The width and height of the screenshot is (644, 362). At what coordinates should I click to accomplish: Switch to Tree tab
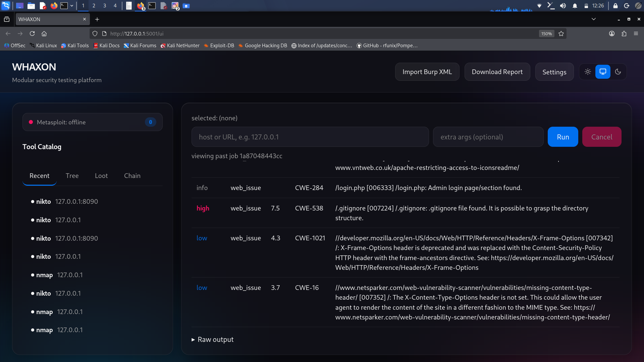(72, 176)
